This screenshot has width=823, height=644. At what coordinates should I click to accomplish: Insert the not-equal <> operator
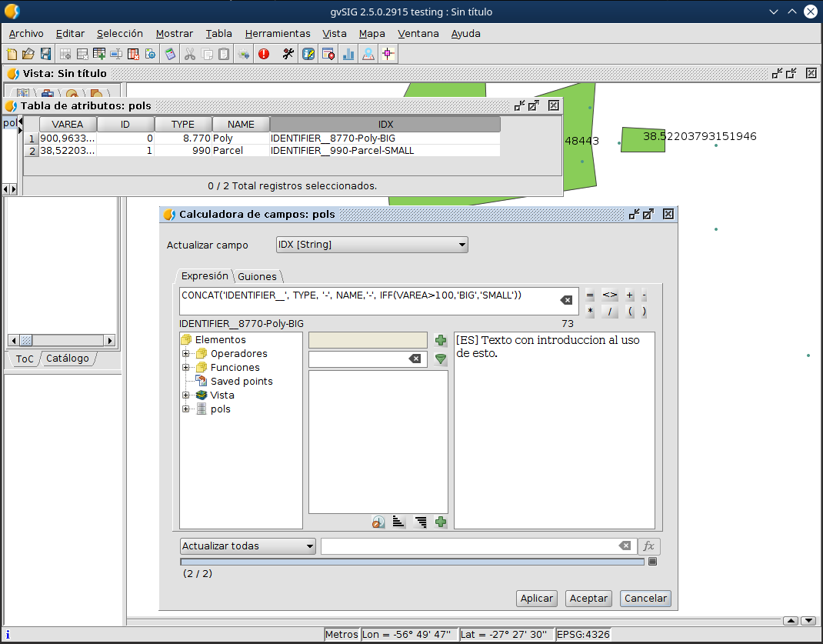tap(609, 295)
